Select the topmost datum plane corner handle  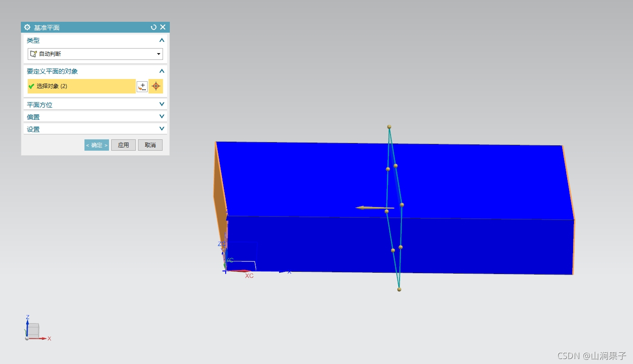[389, 127]
